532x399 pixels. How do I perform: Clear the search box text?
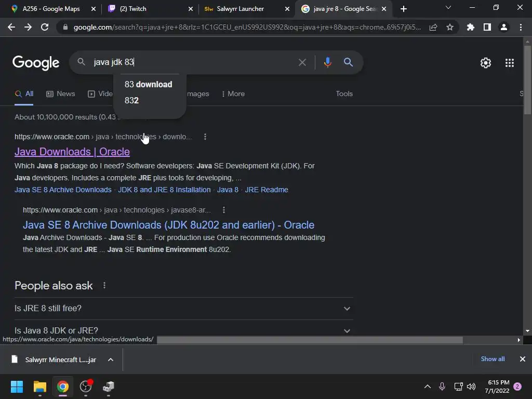point(302,62)
